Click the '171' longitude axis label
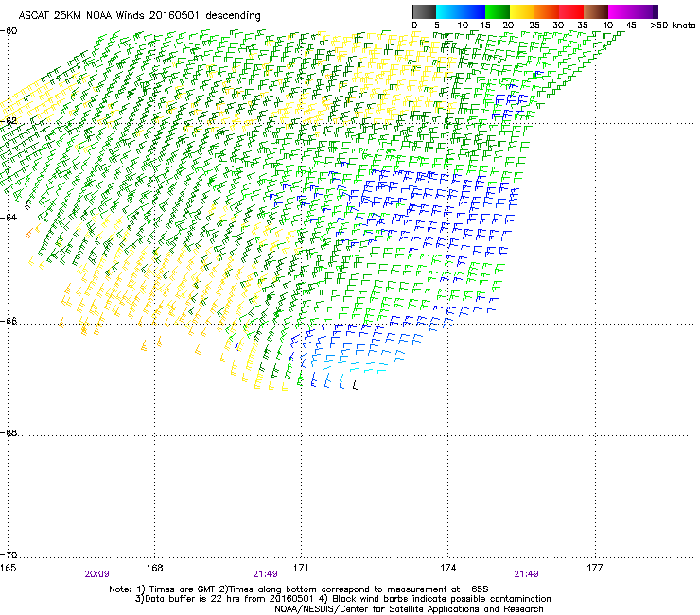 [301, 568]
